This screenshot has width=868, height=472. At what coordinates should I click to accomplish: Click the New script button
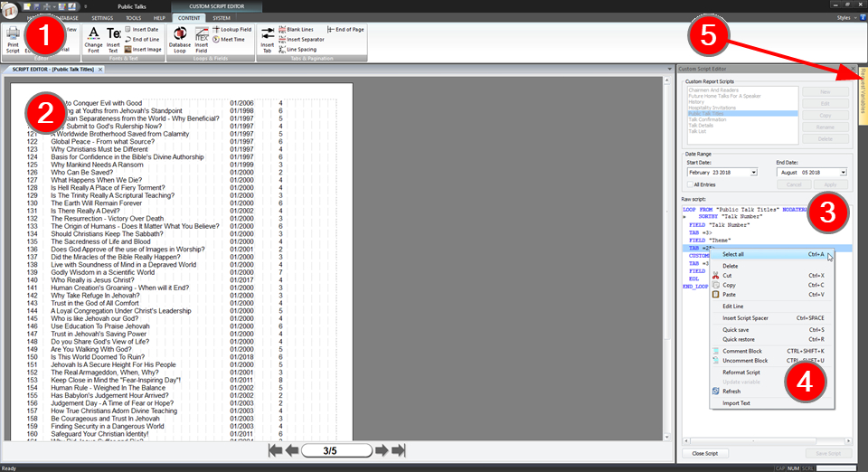click(826, 92)
